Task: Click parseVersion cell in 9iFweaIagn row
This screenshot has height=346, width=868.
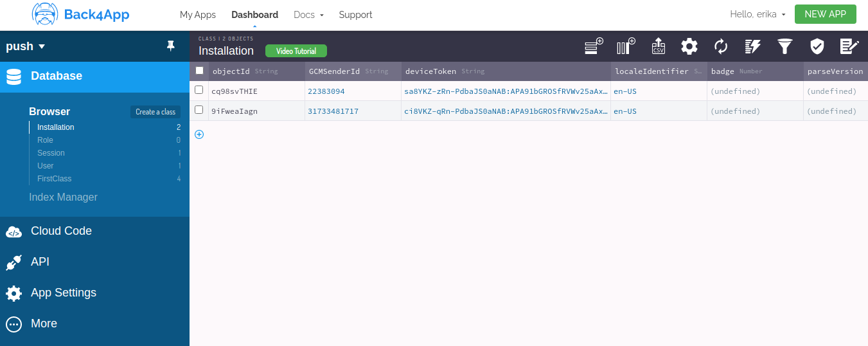Action: click(836, 111)
